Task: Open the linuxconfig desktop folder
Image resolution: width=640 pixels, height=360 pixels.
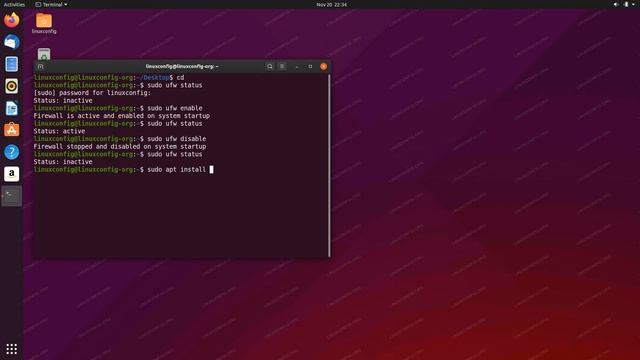Action: [x=44, y=23]
